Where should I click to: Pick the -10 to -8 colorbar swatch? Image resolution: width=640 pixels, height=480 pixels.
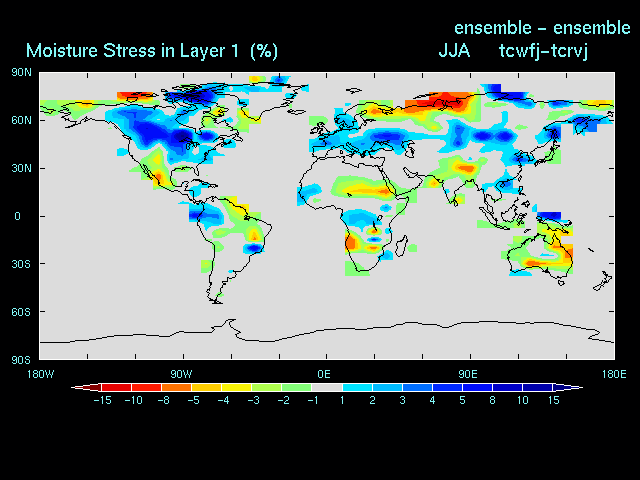click(x=147, y=387)
